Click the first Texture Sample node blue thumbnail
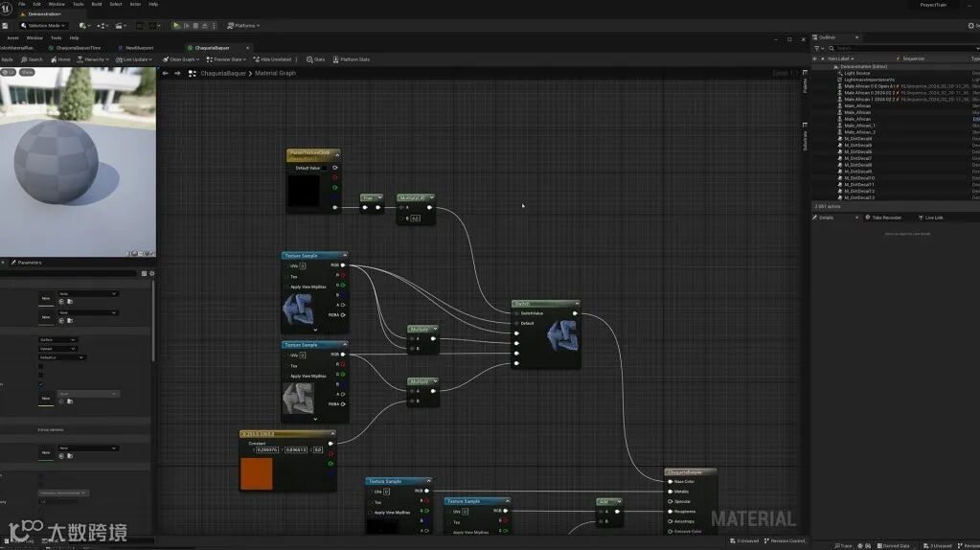The width and height of the screenshot is (980, 550). [x=298, y=309]
